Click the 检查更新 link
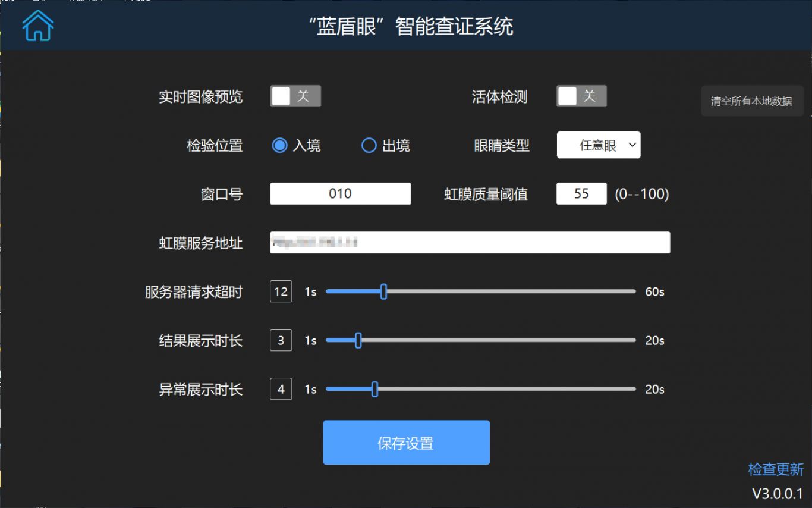 click(776, 469)
